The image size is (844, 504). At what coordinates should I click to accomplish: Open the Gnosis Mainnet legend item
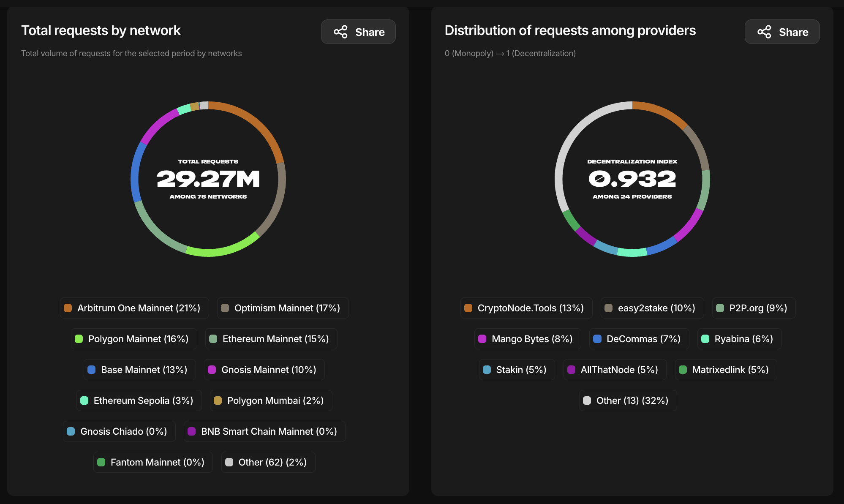click(264, 369)
